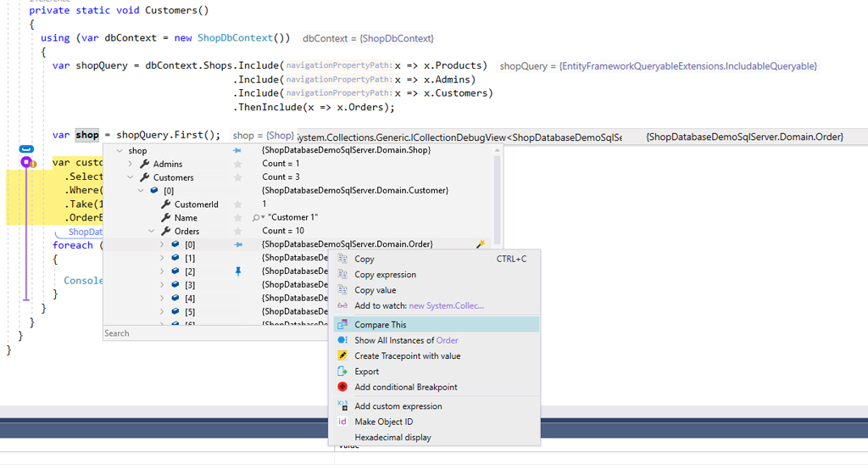Expand Orders item [2]
This screenshot has height=470, width=868.
[162, 271]
